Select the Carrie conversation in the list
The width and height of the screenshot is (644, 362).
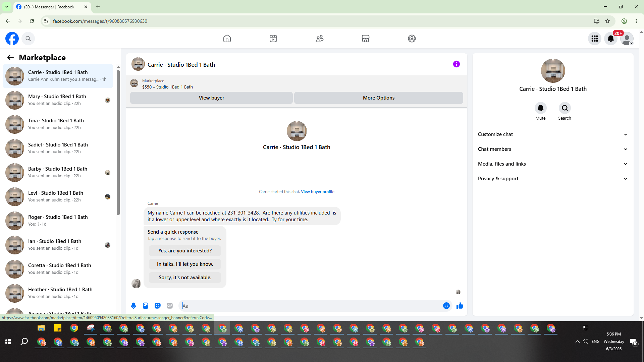coord(58,76)
